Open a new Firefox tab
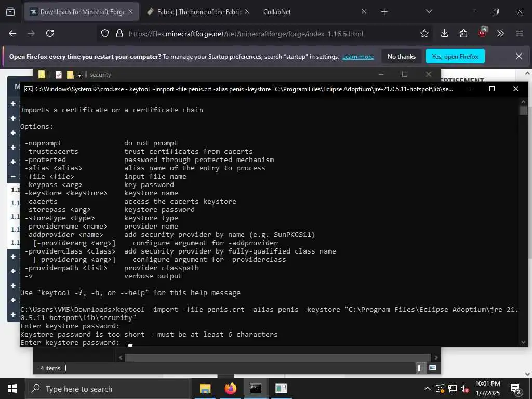 coord(384,12)
